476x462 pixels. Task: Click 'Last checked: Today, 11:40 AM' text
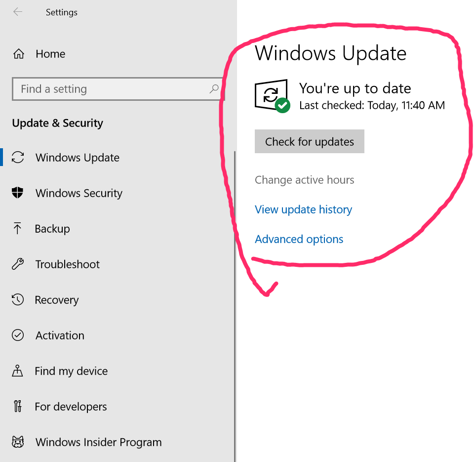click(372, 105)
